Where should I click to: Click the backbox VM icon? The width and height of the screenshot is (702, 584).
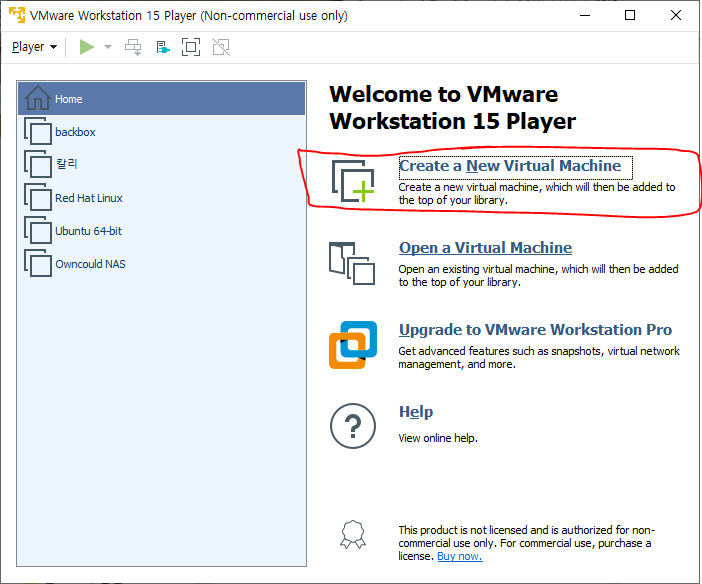(x=38, y=131)
